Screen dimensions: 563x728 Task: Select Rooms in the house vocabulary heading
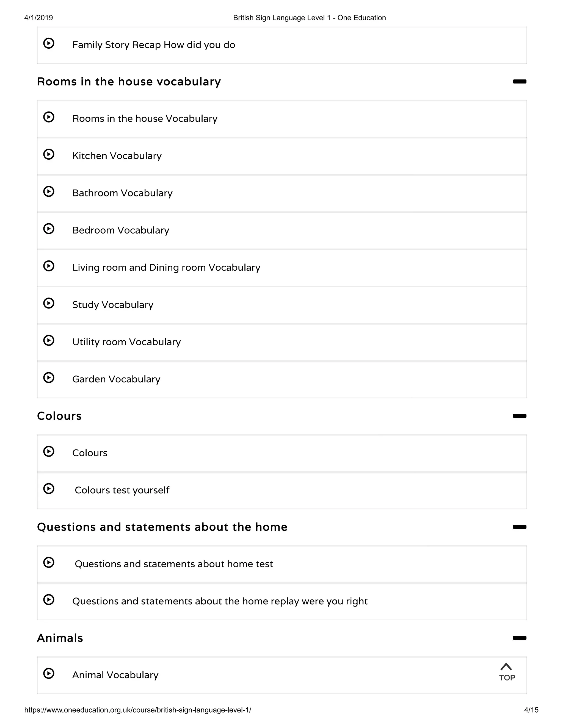pos(129,82)
